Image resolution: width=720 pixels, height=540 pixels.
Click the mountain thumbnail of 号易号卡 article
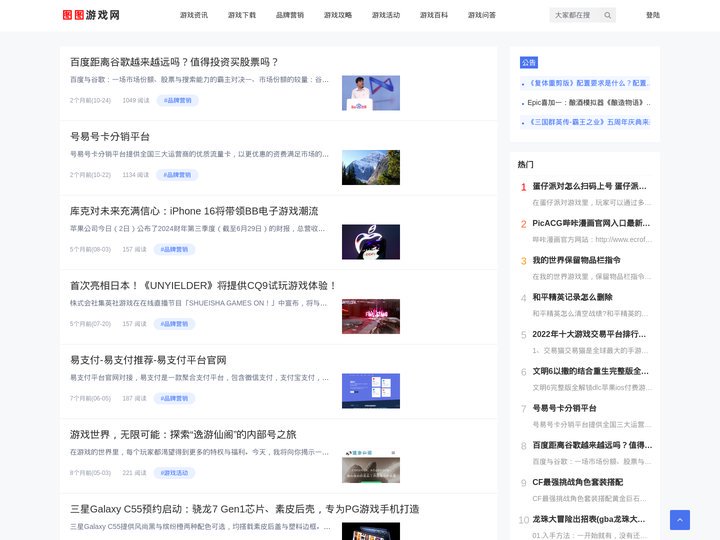(x=371, y=168)
